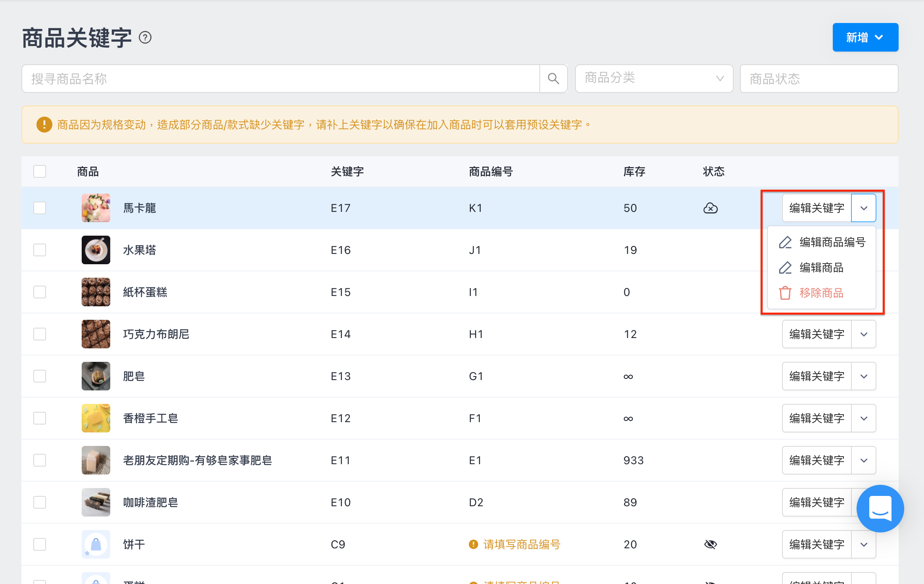Click 编辑关键字 button for 咖啡渣肥皂
This screenshot has width=924, height=584.
coord(817,502)
